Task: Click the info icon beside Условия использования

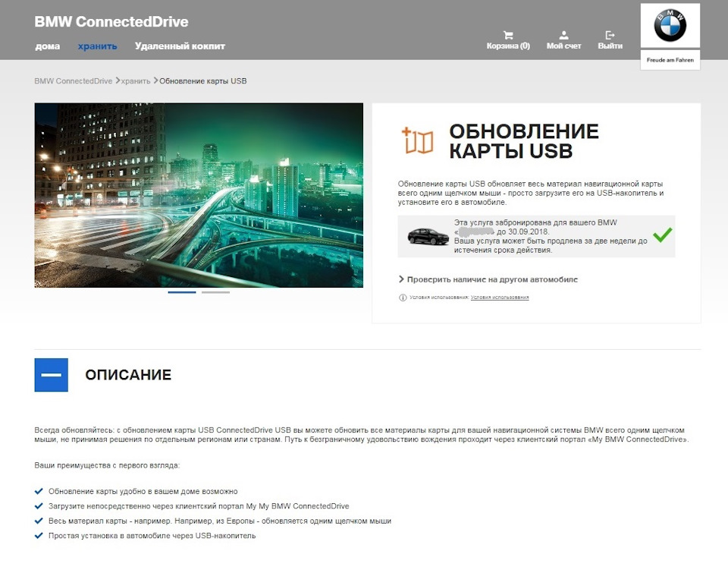Action: (403, 298)
